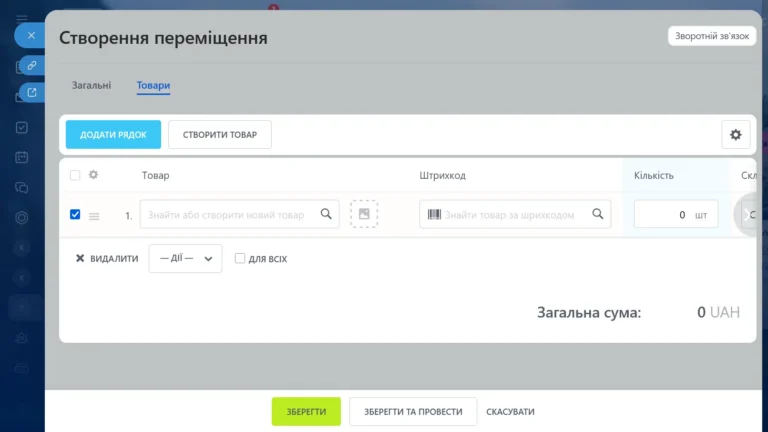768x432 pixels.
Task: Click the 'шт' unit label
Action: point(701,215)
